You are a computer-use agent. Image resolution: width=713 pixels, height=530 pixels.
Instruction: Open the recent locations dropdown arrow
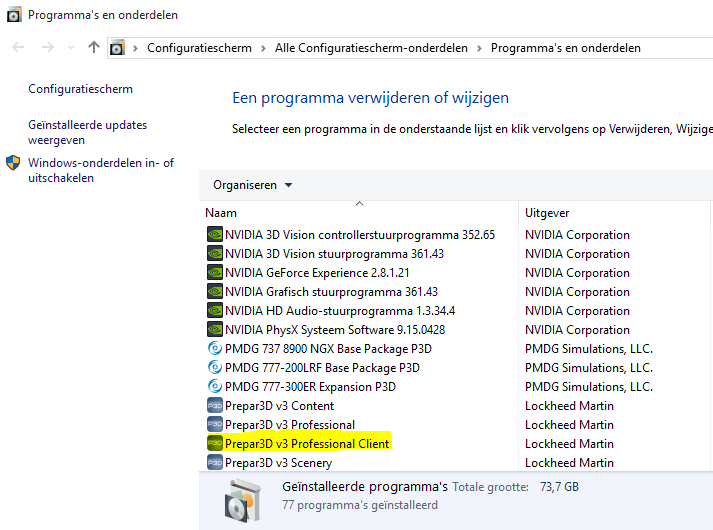[71, 48]
